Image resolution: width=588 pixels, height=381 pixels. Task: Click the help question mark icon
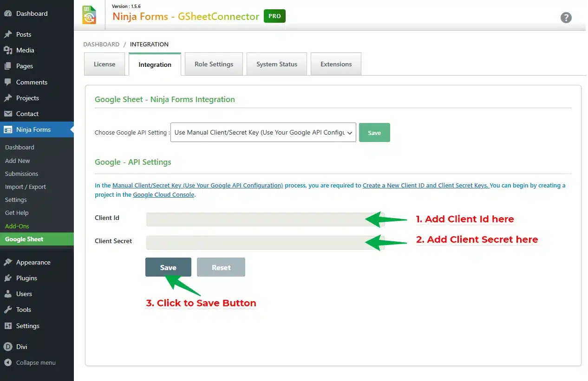(566, 18)
